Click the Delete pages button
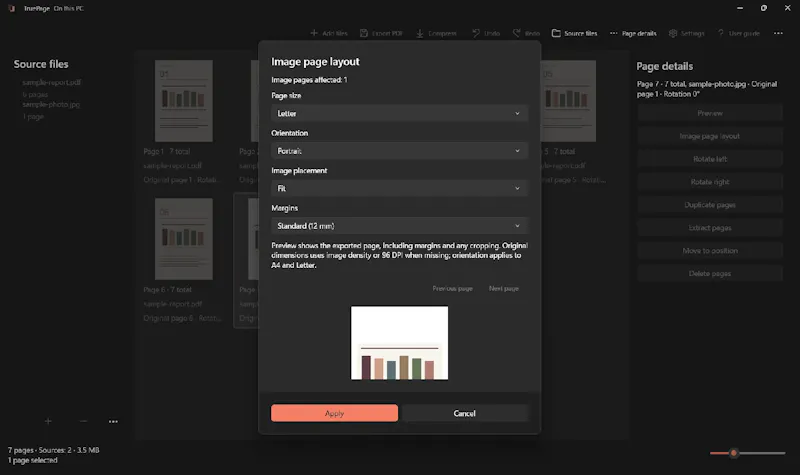Screen dimensions: 800x475 pos(710,273)
